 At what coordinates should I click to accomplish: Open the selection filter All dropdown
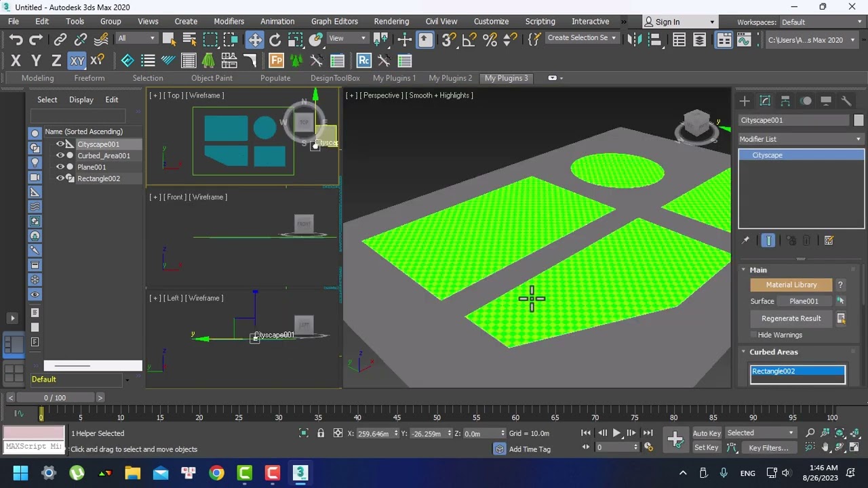(x=136, y=39)
